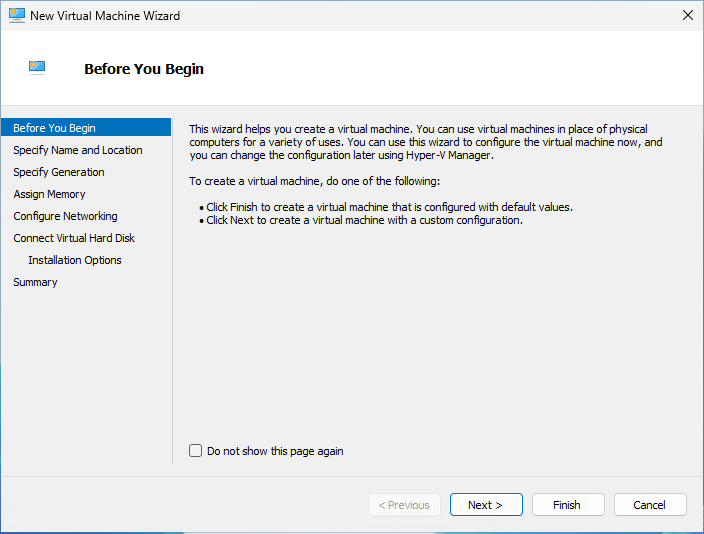The image size is (704, 534).
Task: Select the Before You Begin step
Action: [55, 128]
